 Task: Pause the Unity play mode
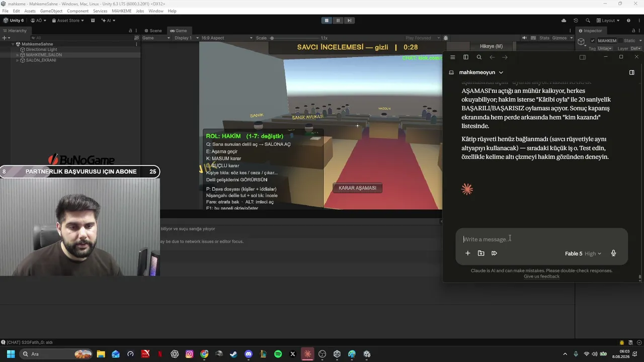(x=338, y=21)
